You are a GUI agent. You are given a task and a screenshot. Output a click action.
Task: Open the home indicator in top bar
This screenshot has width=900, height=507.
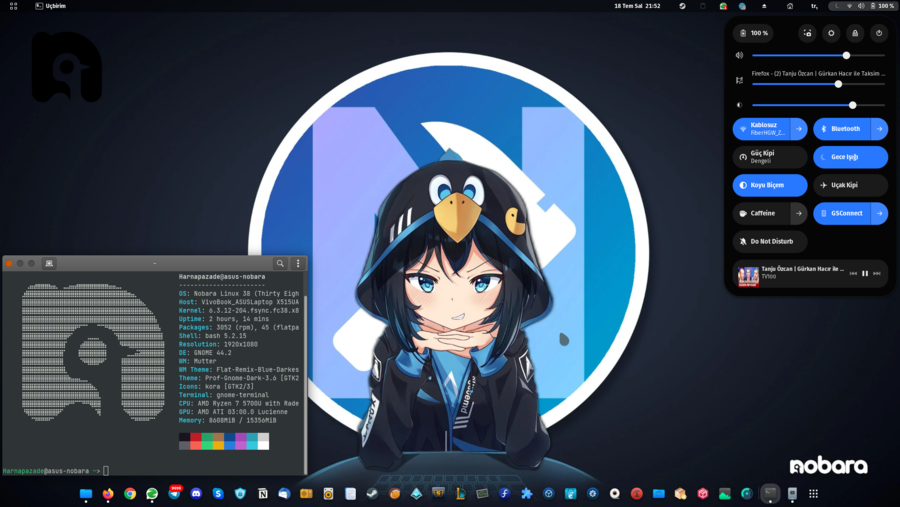point(790,6)
